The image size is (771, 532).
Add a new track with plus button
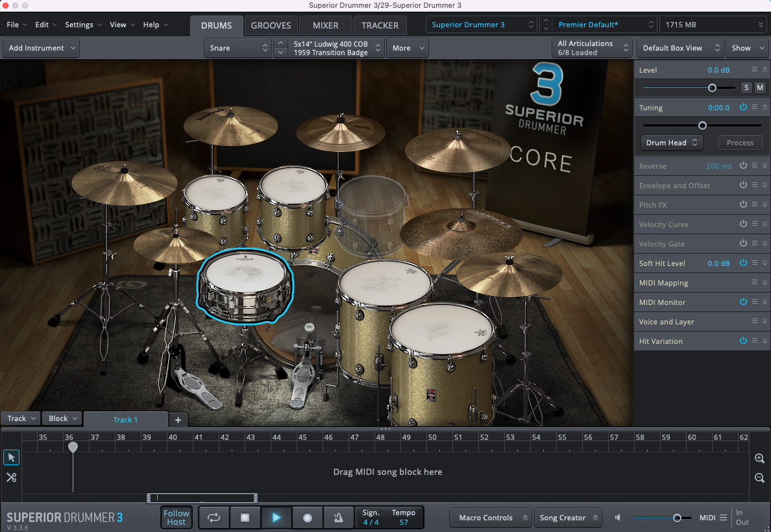pyautogui.click(x=178, y=420)
